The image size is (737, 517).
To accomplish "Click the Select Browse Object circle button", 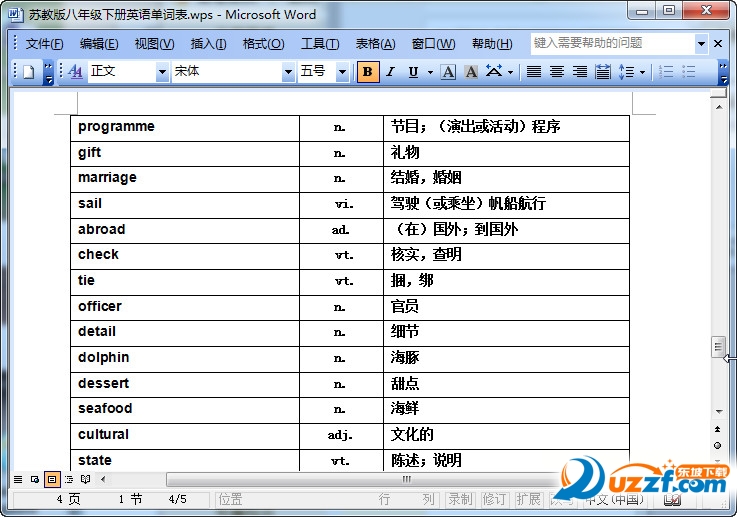I will pyautogui.click(x=718, y=445).
